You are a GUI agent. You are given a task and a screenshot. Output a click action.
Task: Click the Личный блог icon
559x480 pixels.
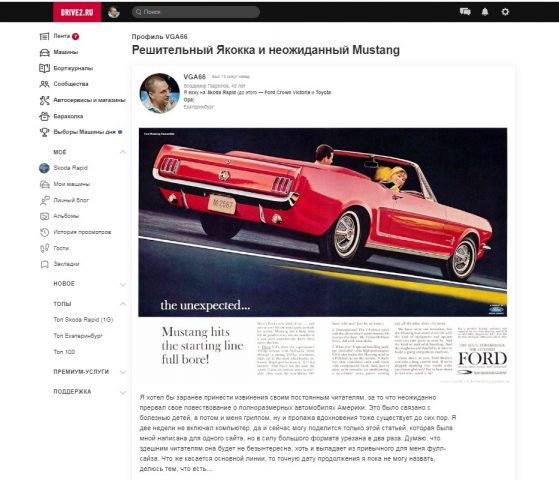44,200
